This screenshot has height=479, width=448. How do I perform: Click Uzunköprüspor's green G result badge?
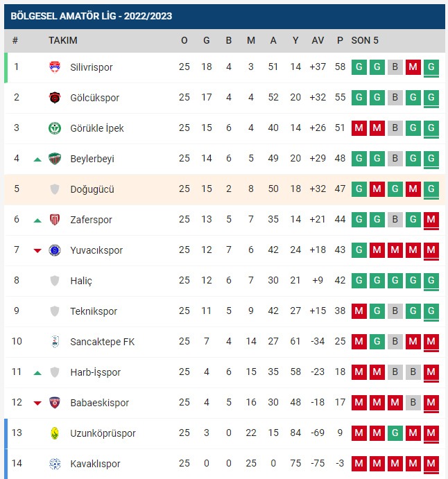click(x=395, y=433)
